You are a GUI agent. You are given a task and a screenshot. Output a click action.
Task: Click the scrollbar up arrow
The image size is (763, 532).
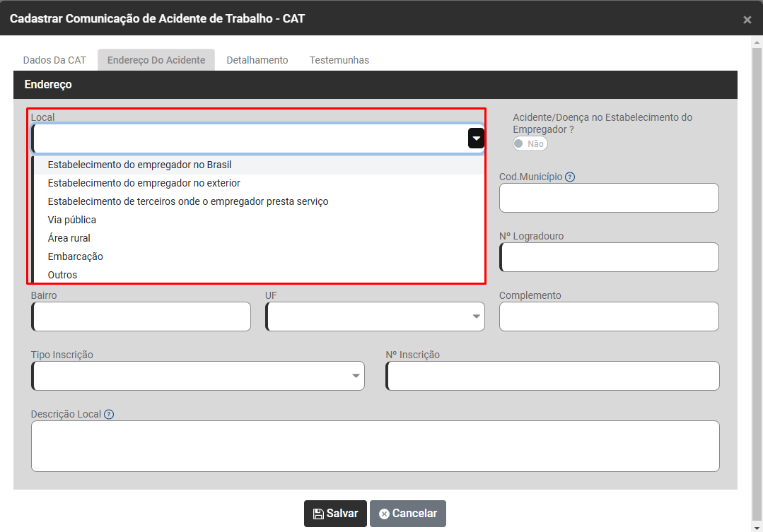coord(757,42)
